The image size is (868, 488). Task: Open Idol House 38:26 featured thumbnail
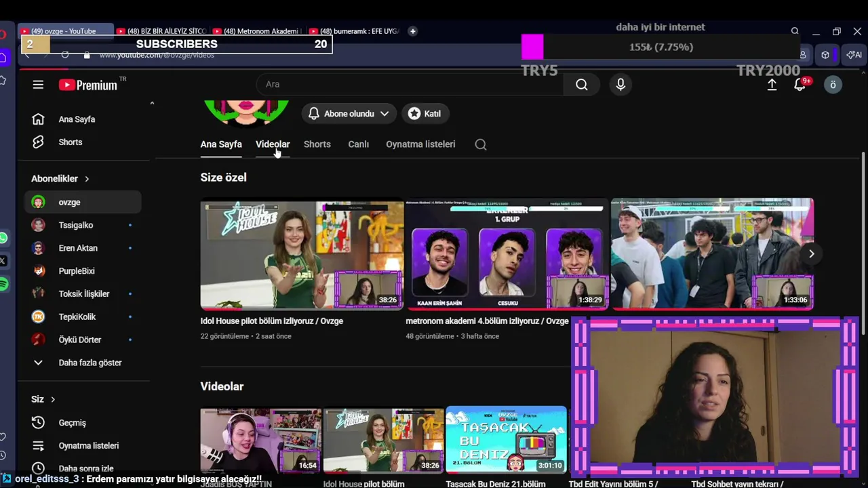pyautogui.click(x=302, y=254)
